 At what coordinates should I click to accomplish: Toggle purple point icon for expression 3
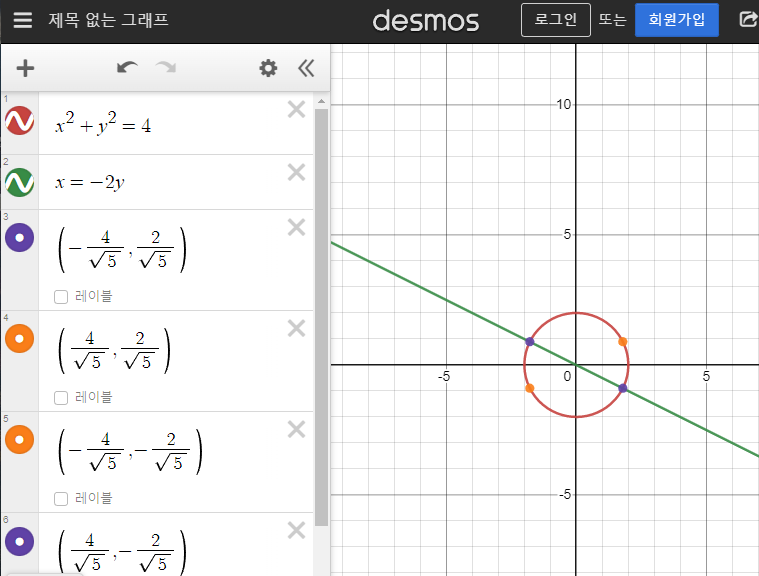coord(19,238)
